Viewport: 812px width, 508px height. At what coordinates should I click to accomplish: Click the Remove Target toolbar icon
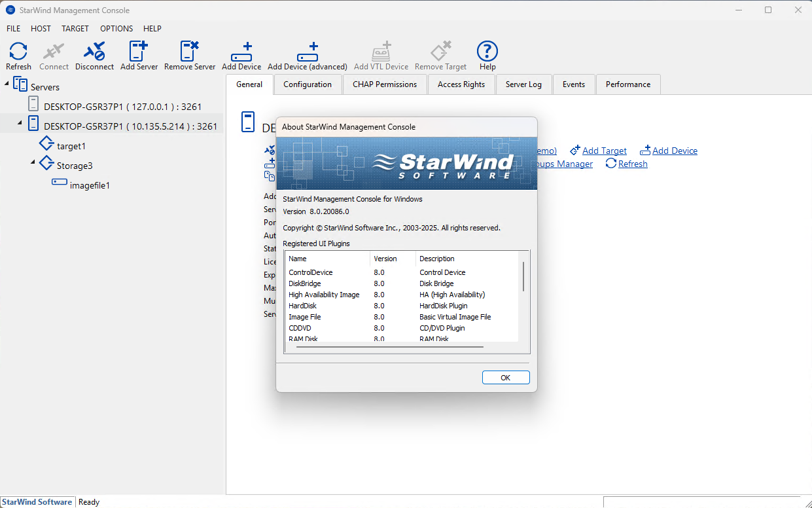[441, 51]
